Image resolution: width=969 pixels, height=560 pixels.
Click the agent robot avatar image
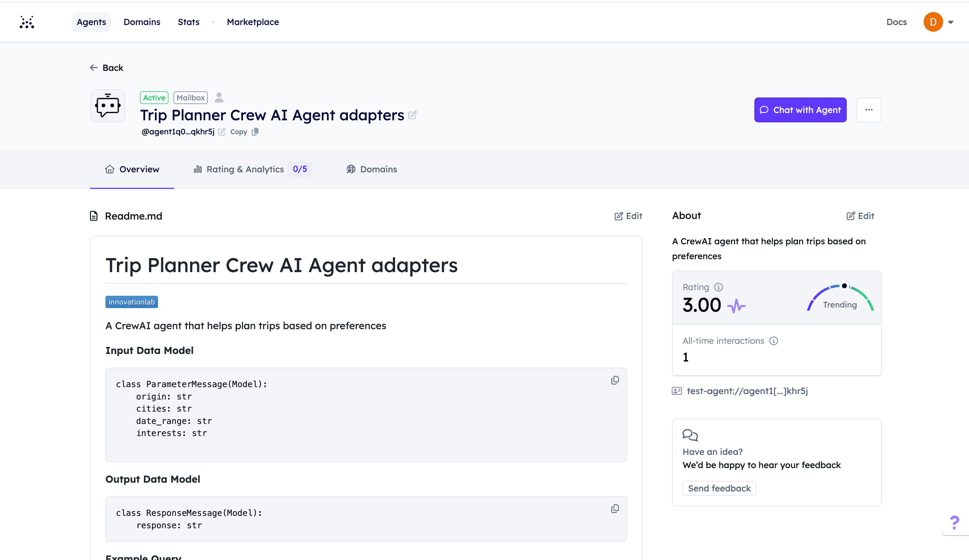(x=108, y=106)
